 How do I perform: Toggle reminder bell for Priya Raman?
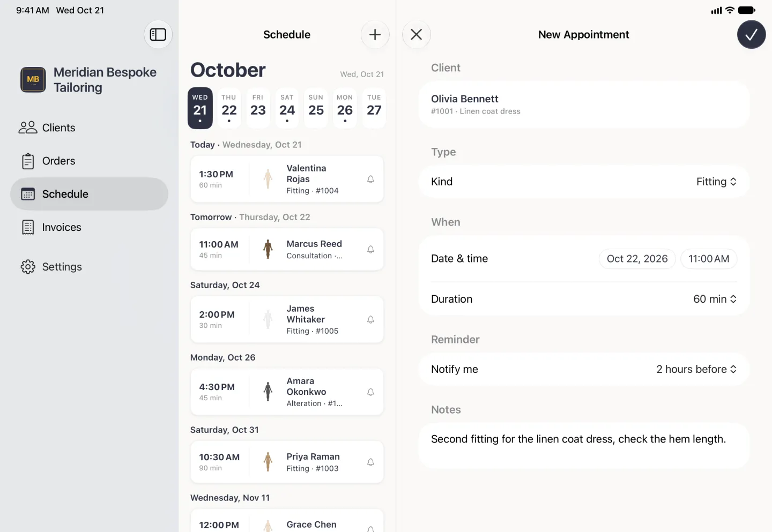point(370,462)
